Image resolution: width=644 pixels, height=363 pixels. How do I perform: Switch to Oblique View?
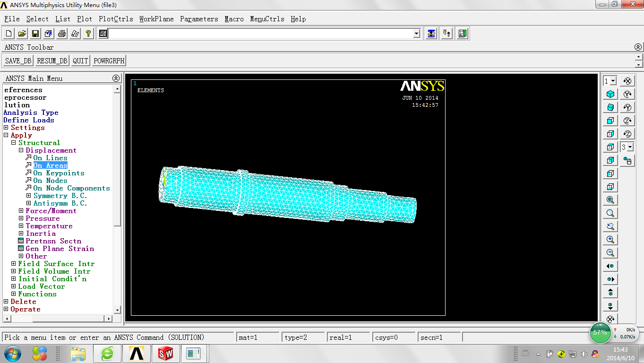click(x=610, y=107)
